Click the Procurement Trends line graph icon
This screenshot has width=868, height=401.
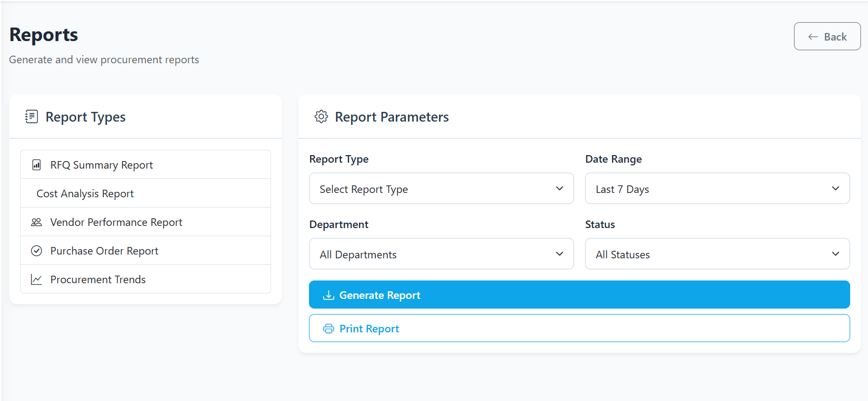point(36,279)
